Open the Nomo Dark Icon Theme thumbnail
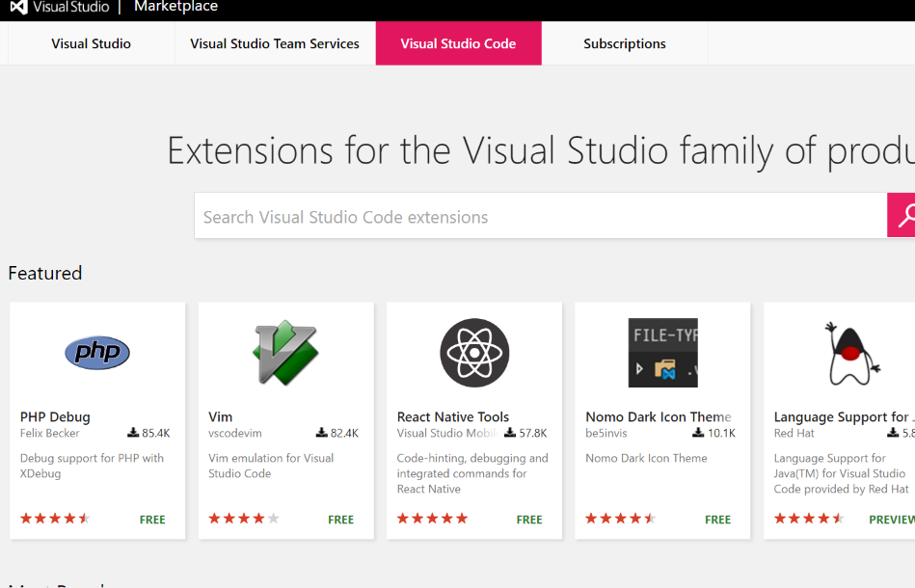Viewport: 915px width, 588px height. click(x=663, y=353)
